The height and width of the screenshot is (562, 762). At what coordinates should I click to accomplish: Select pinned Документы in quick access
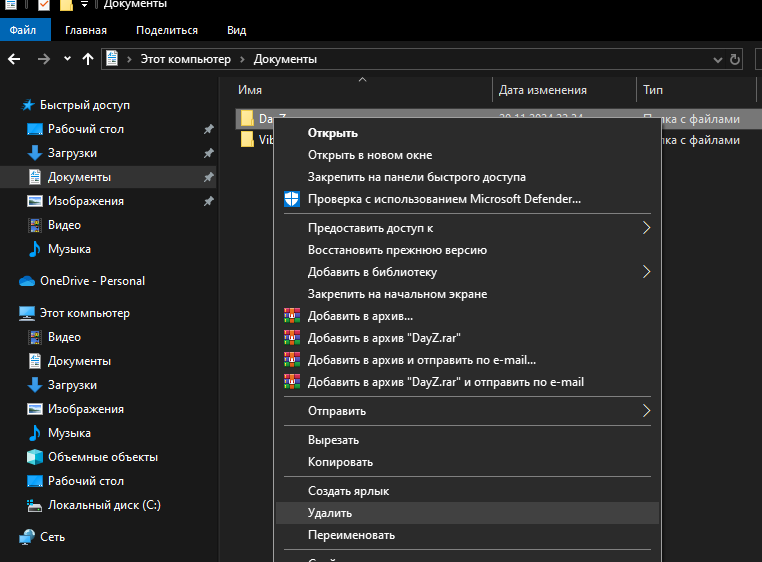point(79,177)
